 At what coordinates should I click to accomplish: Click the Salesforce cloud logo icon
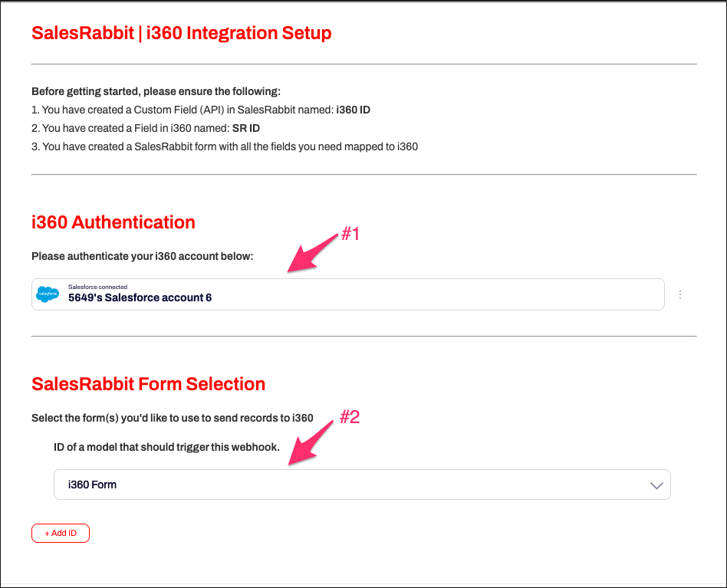[48, 294]
